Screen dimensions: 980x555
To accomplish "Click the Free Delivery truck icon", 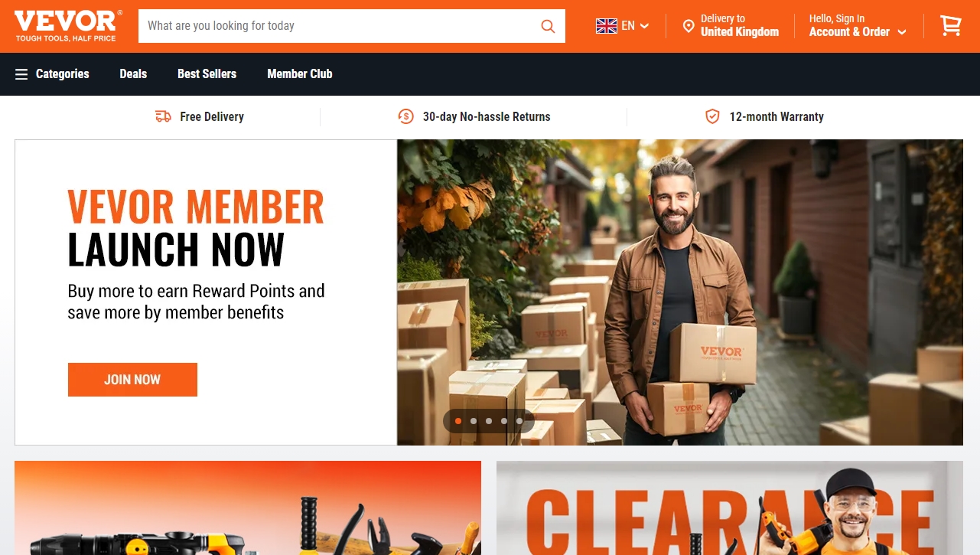I will [x=163, y=116].
